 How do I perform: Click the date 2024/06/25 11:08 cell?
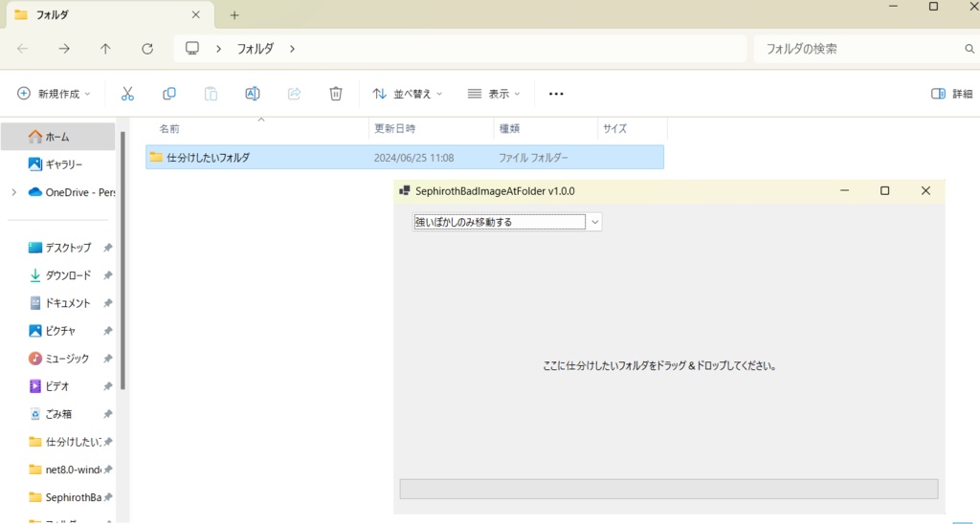(413, 158)
